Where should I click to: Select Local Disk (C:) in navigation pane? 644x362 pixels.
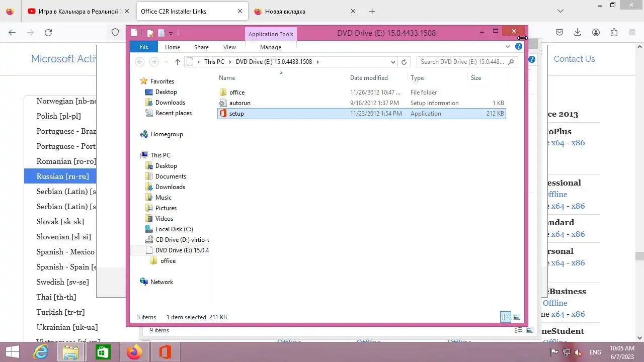[174, 229]
